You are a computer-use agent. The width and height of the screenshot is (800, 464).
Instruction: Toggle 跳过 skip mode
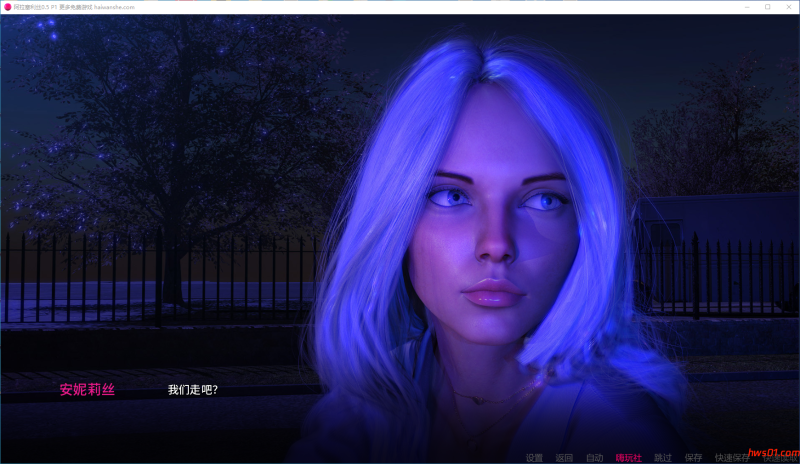(x=663, y=458)
